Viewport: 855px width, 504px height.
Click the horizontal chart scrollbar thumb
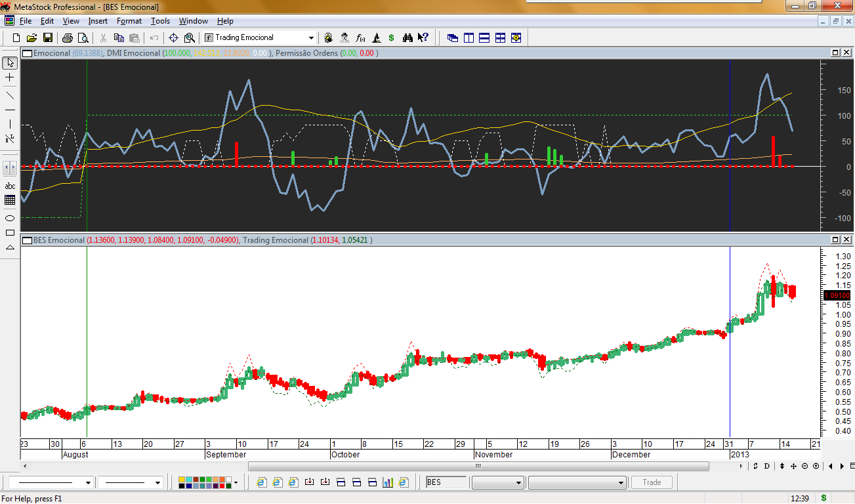click(x=478, y=466)
